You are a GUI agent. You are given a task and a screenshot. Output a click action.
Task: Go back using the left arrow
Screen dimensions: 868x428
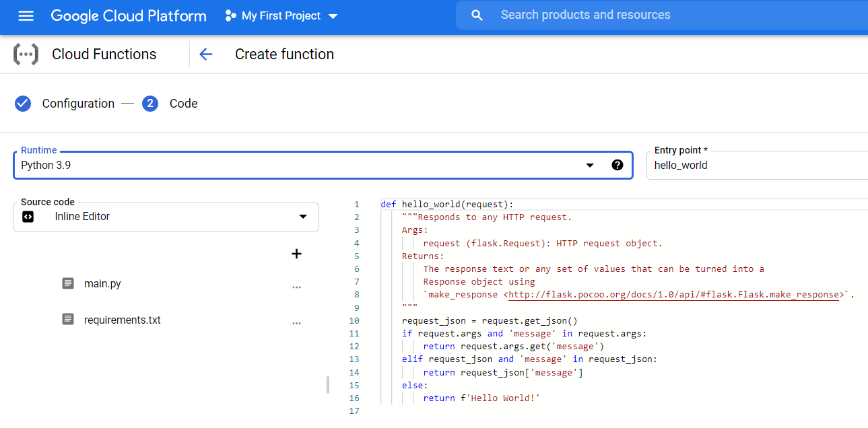(206, 55)
